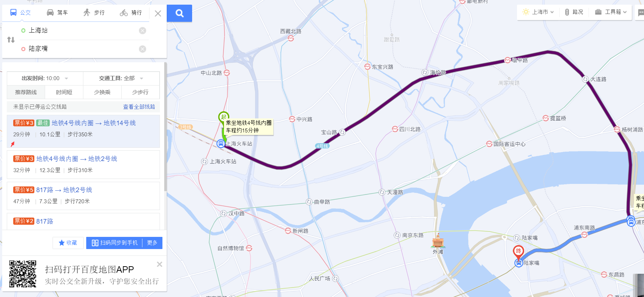Click the blue search magnifier button

point(179,13)
